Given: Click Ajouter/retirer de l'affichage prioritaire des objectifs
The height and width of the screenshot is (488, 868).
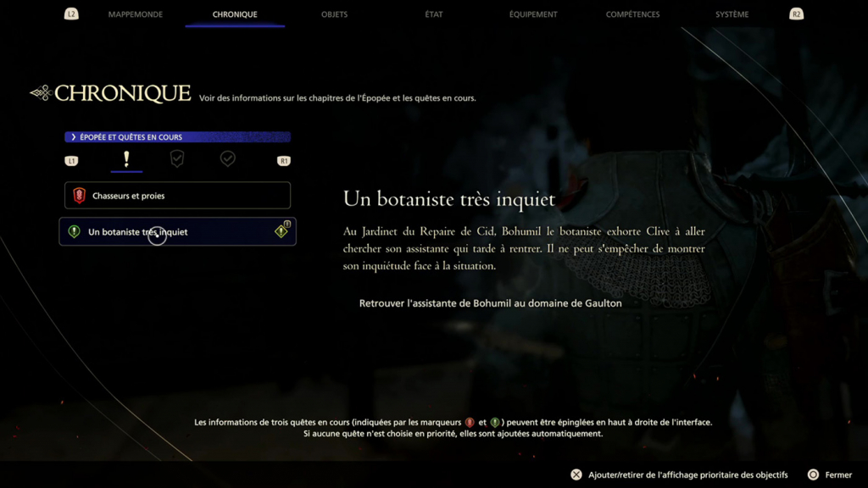Looking at the screenshot, I should pyautogui.click(x=687, y=474).
